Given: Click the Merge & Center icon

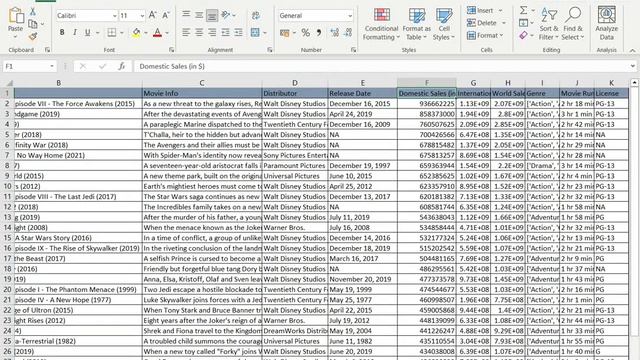Looking at the screenshot, I should point(255,32).
